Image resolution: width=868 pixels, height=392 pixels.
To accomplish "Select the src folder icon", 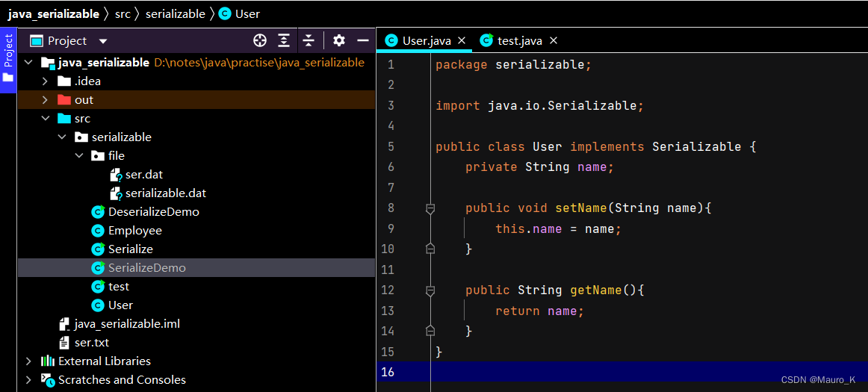I will (x=64, y=119).
